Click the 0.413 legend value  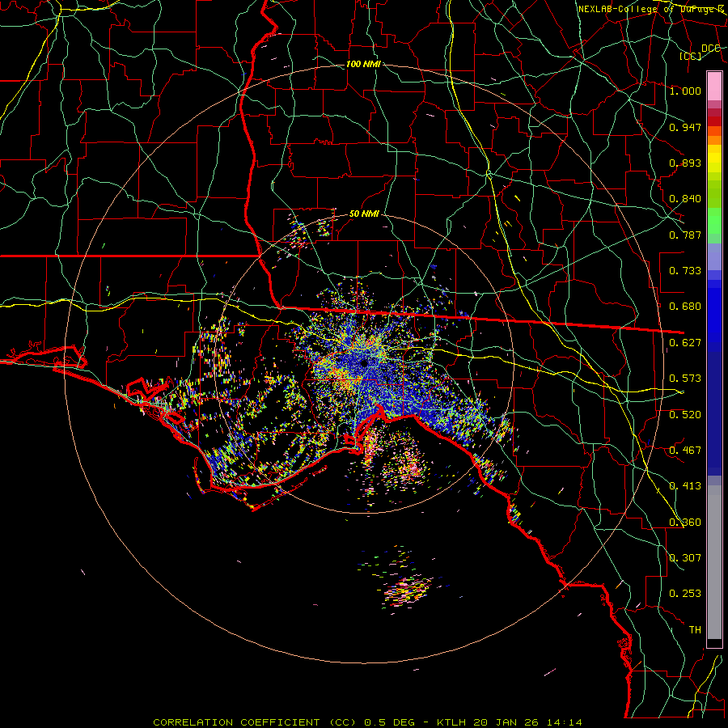point(685,486)
